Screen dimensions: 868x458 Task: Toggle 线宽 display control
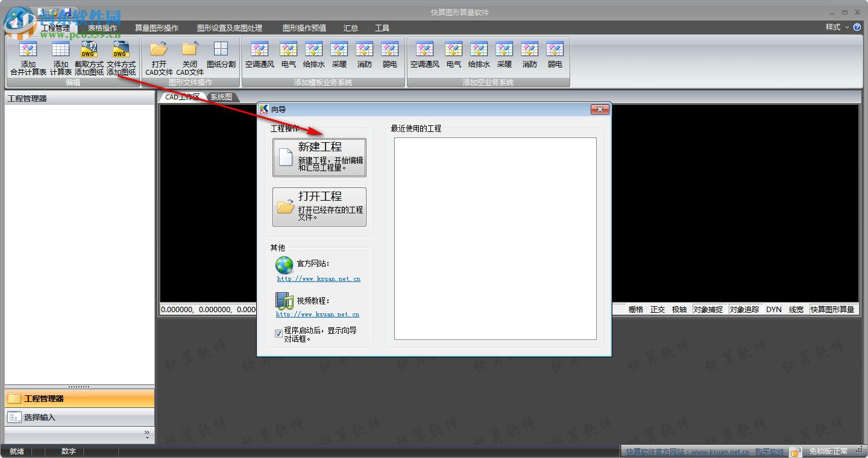(795, 309)
